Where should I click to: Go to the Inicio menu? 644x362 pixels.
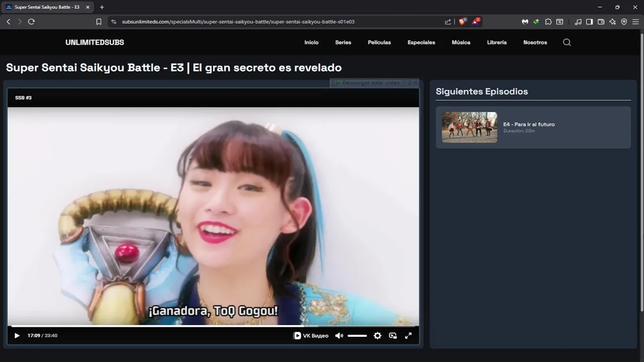tap(311, 42)
